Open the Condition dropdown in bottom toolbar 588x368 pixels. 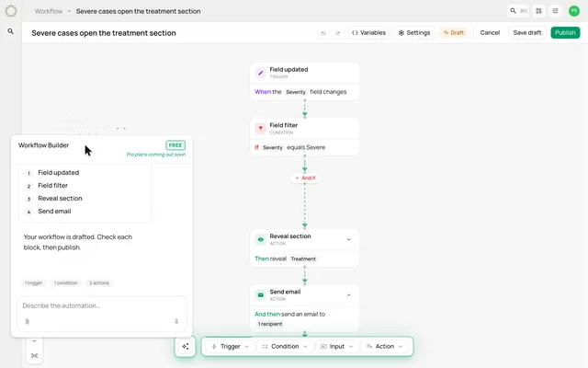point(285,346)
